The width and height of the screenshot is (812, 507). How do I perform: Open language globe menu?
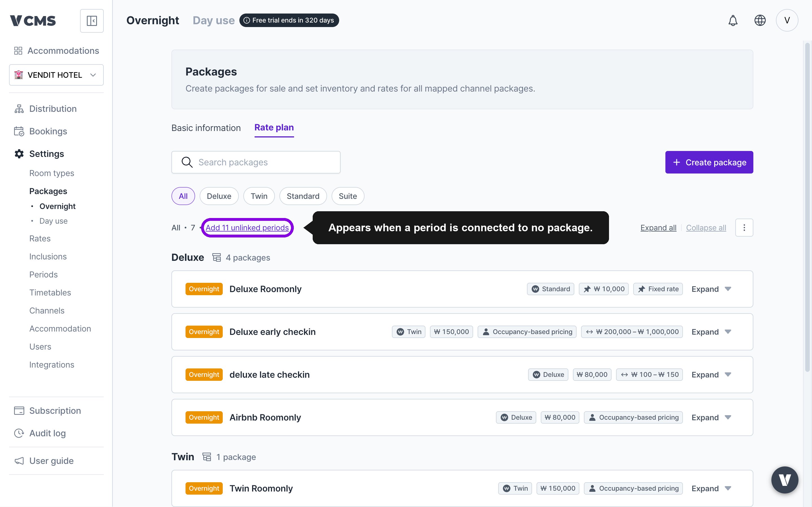click(760, 21)
